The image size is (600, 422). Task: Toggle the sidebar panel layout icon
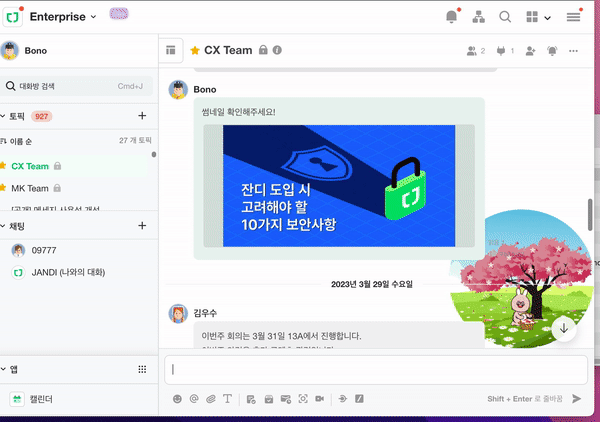[x=171, y=50]
